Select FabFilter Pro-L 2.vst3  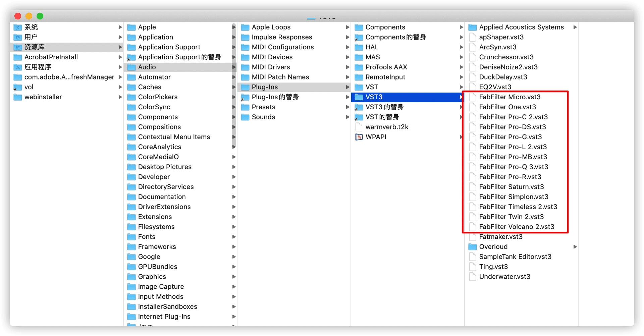coord(513,147)
